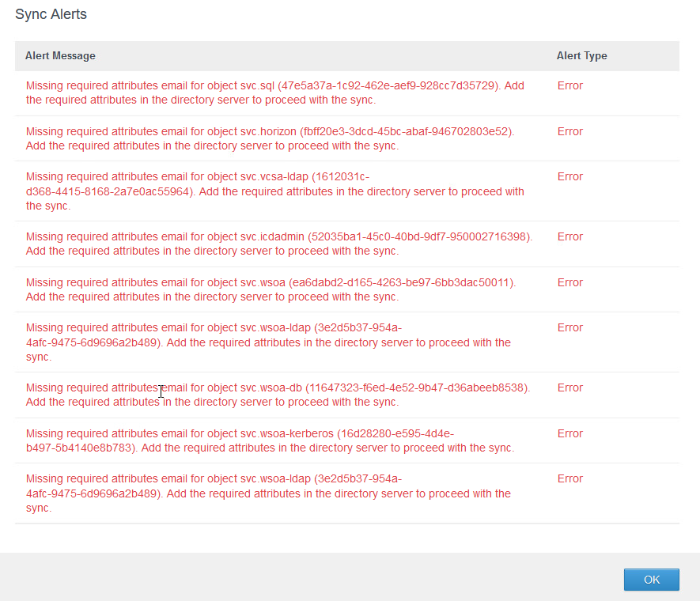Click the Error type for svc.wsoa-kerberos row

[569, 433]
